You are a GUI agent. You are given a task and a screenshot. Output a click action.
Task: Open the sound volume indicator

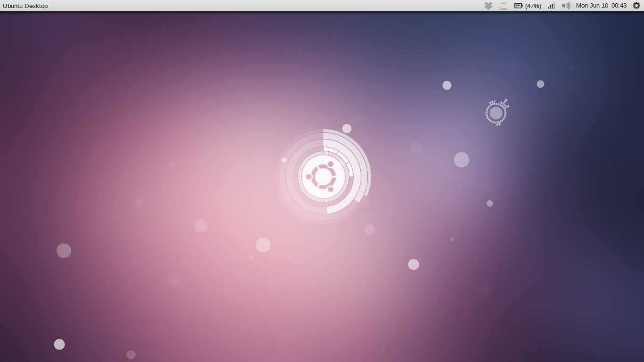pyautogui.click(x=566, y=6)
